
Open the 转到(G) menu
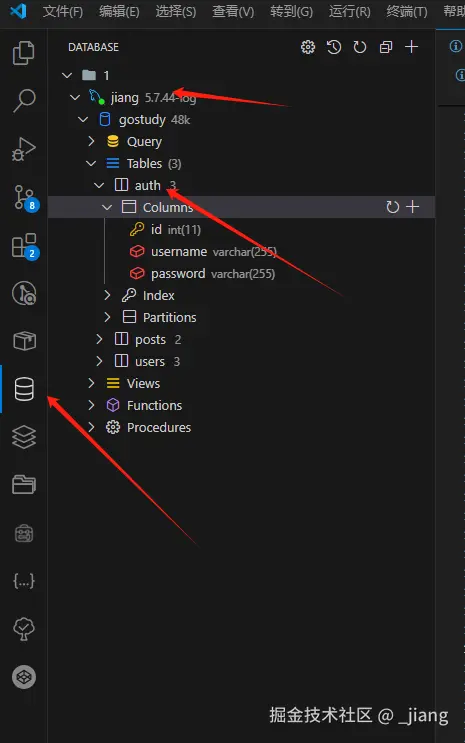tap(291, 11)
